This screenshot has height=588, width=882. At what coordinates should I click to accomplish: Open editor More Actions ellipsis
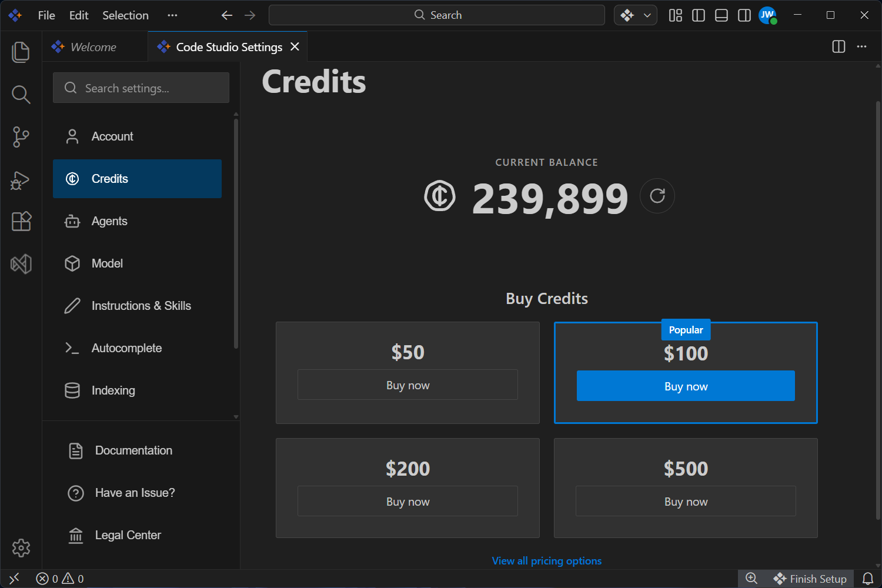click(x=862, y=46)
